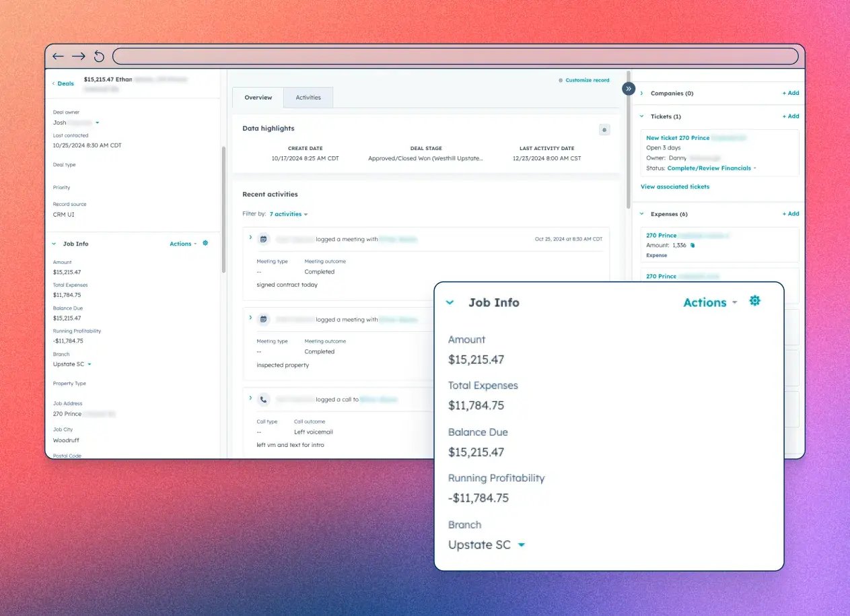Collapse the Tickets (1) section
The height and width of the screenshot is (616, 850).
click(x=641, y=116)
